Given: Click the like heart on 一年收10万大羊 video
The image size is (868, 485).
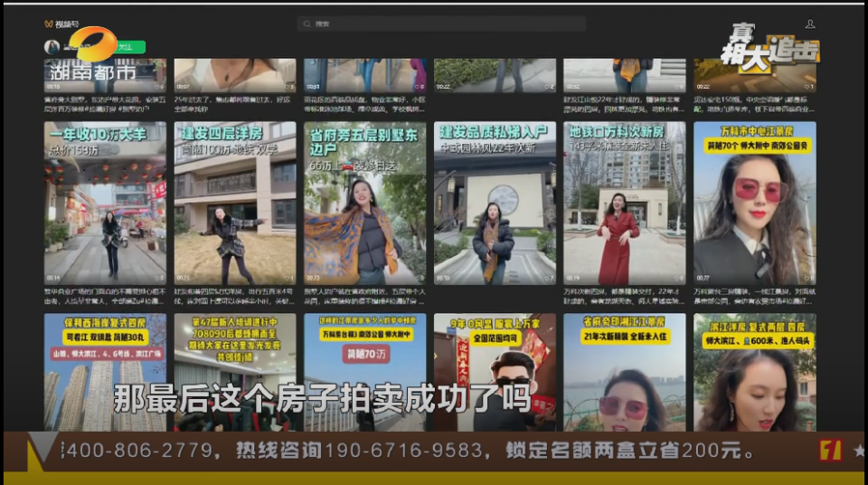Looking at the screenshot, I should click(x=156, y=278).
